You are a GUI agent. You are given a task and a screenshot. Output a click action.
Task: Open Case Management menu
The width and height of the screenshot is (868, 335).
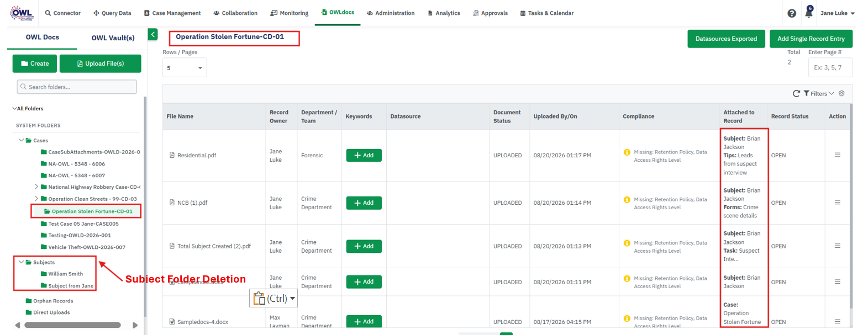click(x=172, y=13)
